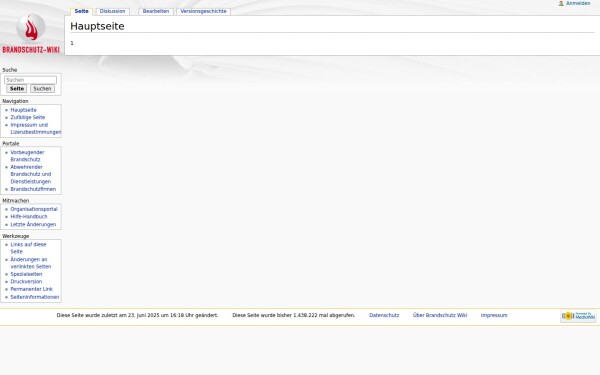Open the MediaWiki badge in the footer
The width and height of the screenshot is (600, 375).
(578, 316)
